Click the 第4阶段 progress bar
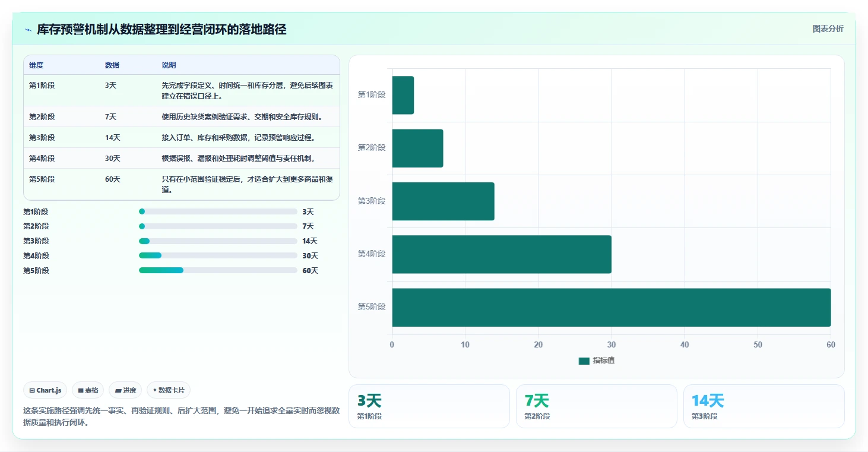868x452 pixels. [218, 256]
